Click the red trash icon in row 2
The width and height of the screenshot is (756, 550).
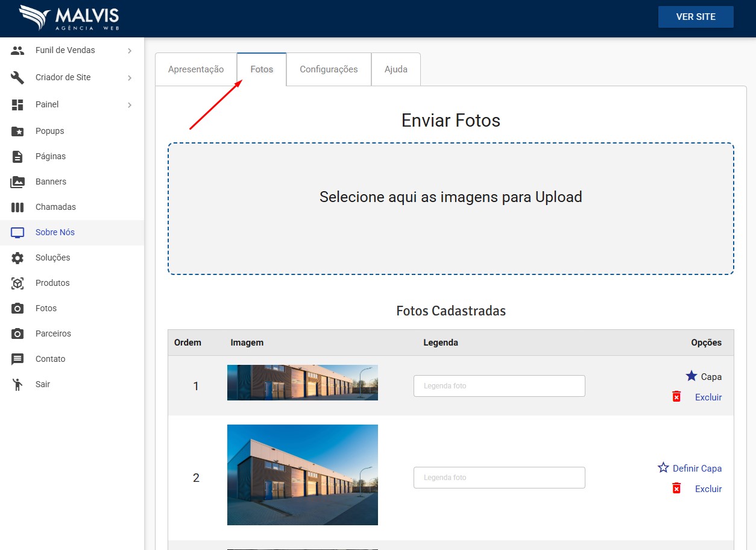click(676, 488)
